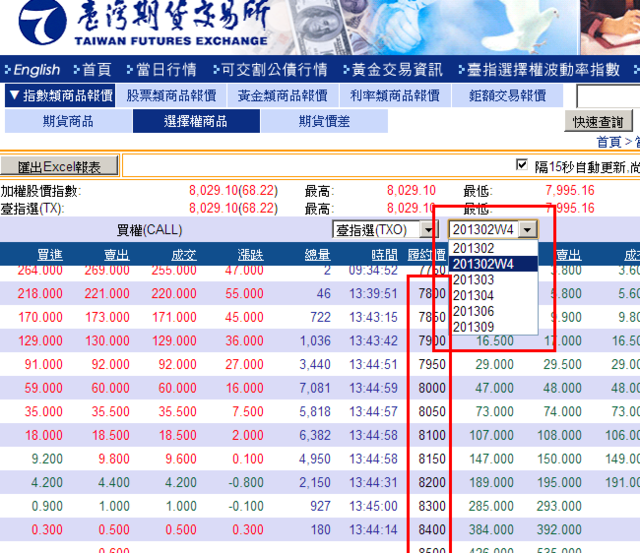Screen dimensions: 640x553
Task: Click strike price 8300 cell
Action: pos(432,506)
